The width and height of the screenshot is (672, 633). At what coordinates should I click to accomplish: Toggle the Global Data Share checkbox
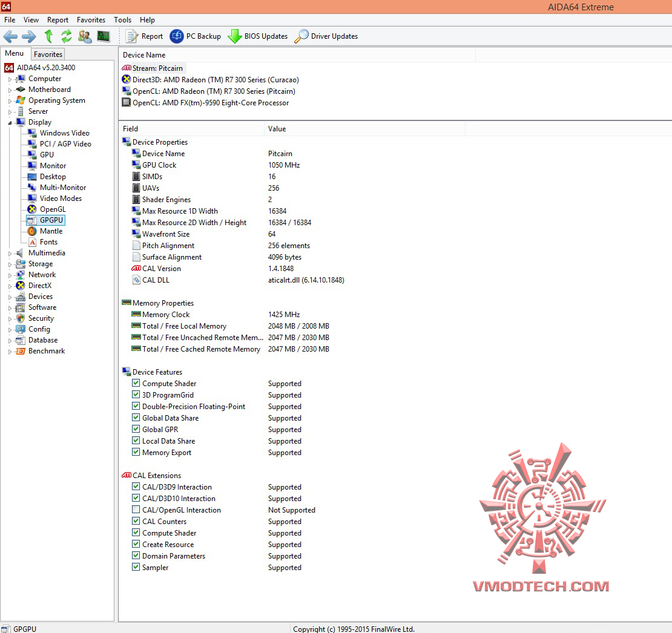point(136,418)
